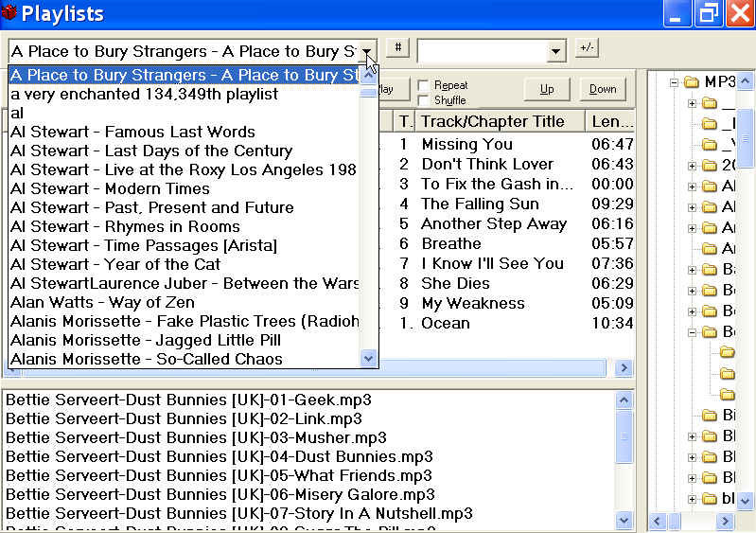This screenshot has height=533, width=756.
Task: Select Al Stewart - Live at the Roxy
Action: click(x=185, y=169)
